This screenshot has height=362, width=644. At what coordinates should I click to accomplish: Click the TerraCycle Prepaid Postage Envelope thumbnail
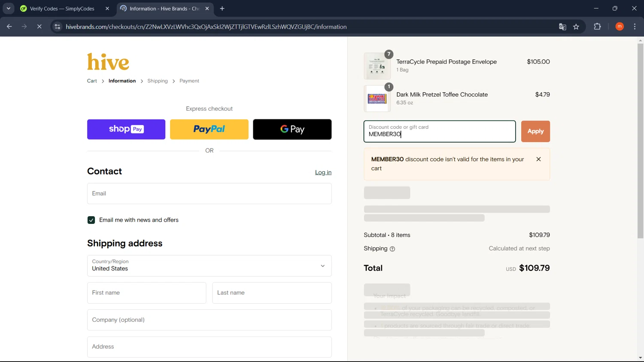(x=377, y=66)
